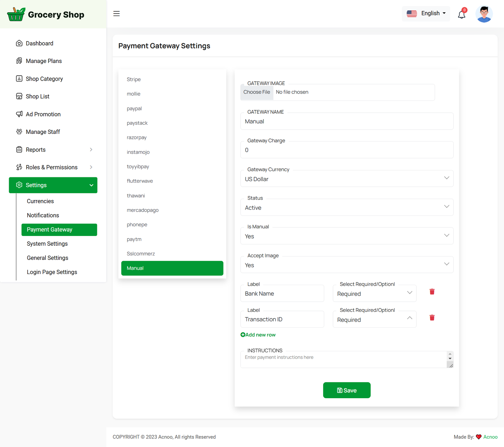Select the Stripe gateway tab

point(134,79)
